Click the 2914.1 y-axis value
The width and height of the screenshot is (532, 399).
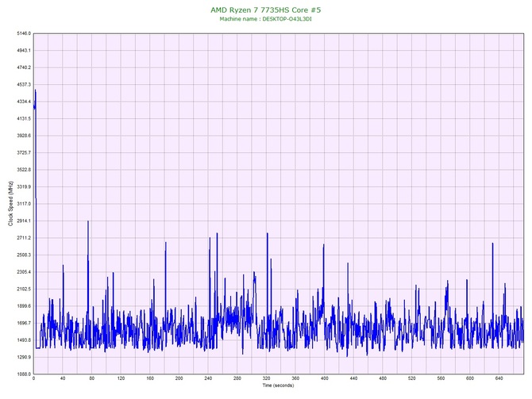[24, 221]
